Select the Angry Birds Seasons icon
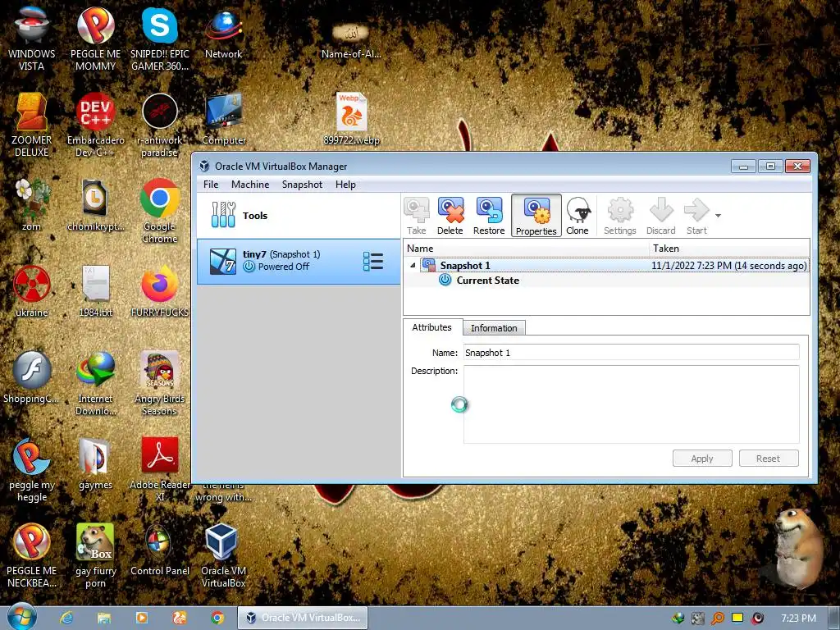The image size is (840, 630). (160, 383)
